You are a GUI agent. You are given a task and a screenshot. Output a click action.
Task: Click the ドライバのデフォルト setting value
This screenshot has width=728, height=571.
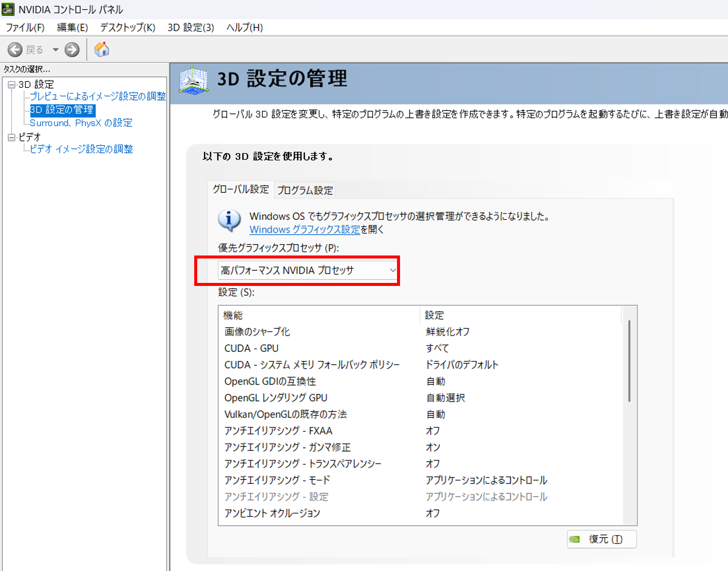(462, 365)
